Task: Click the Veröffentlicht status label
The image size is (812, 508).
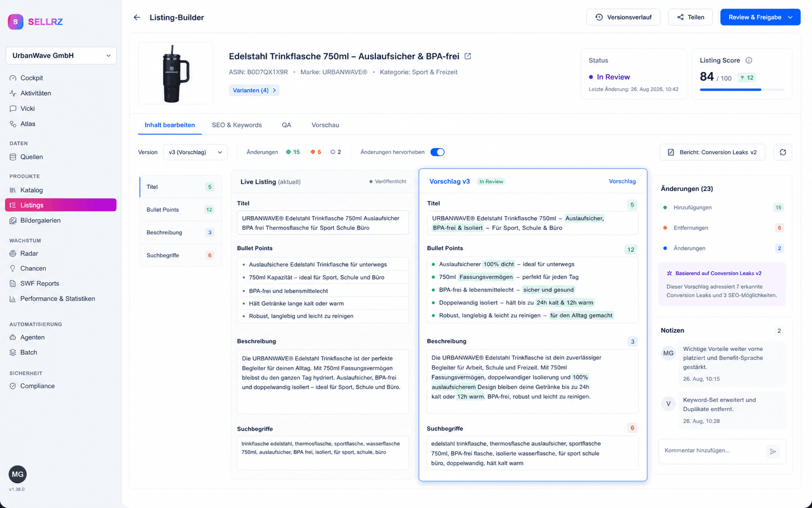Action: coord(388,182)
